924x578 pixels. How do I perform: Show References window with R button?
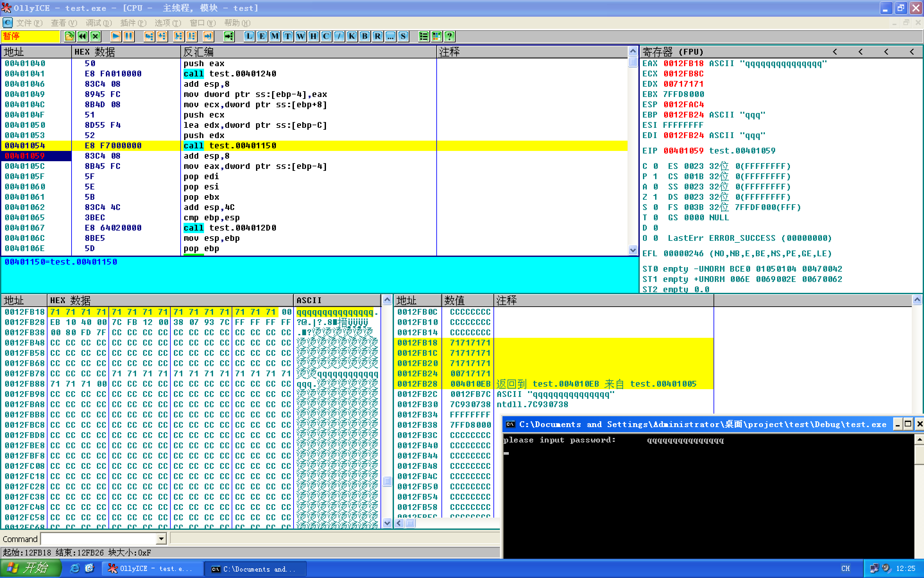point(378,36)
